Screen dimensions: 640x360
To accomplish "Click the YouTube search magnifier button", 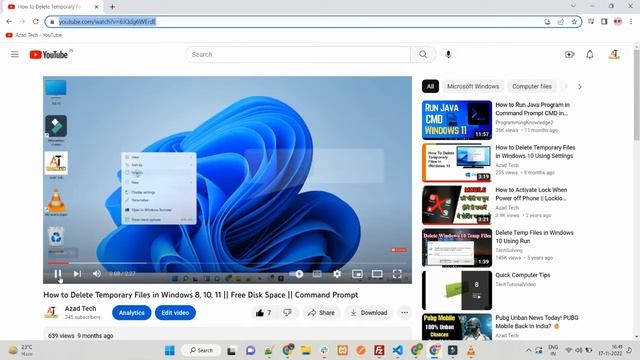I will pyautogui.click(x=423, y=54).
